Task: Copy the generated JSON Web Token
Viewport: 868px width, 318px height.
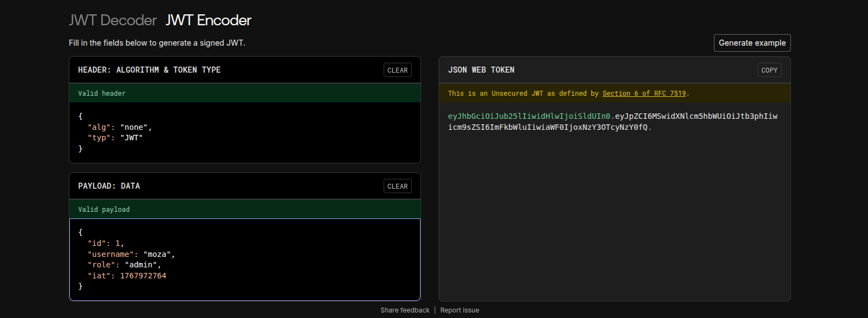Action: pos(769,70)
